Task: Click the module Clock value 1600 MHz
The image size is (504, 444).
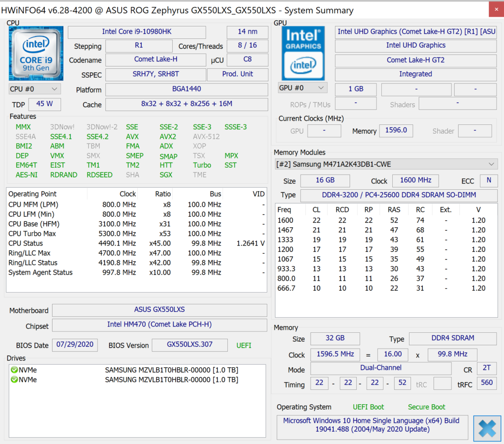Action: point(415,180)
